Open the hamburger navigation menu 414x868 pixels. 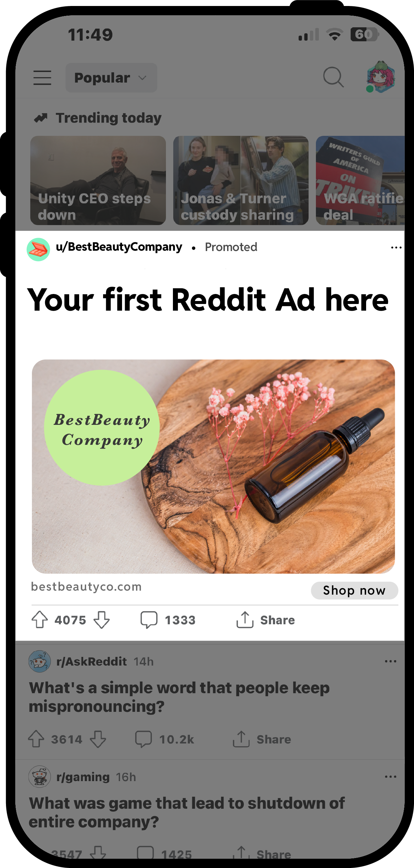coord(43,78)
